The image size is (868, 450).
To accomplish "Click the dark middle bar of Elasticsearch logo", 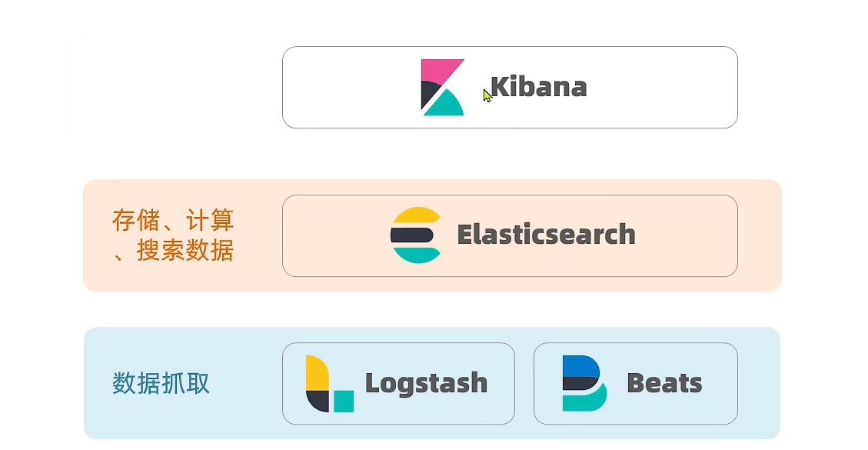I will [414, 235].
